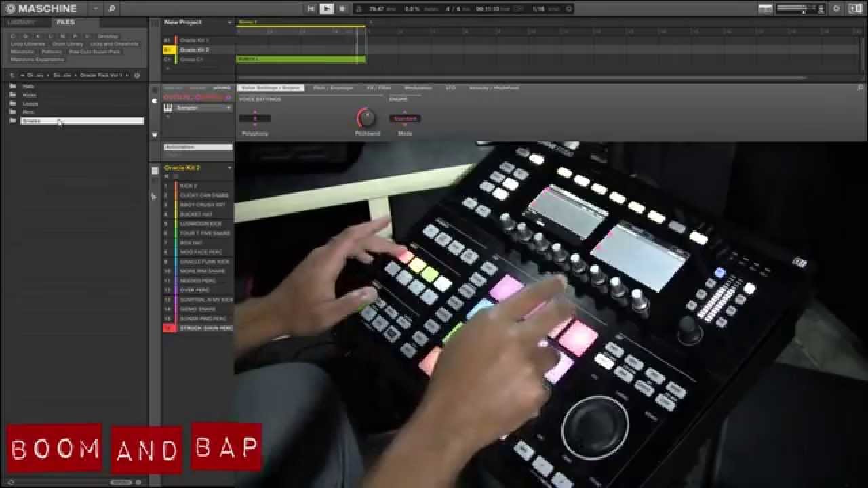Image resolution: width=868 pixels, height=488 pixels.
Task: Select group B1 Oracle Kit 2
Action: 193,49
